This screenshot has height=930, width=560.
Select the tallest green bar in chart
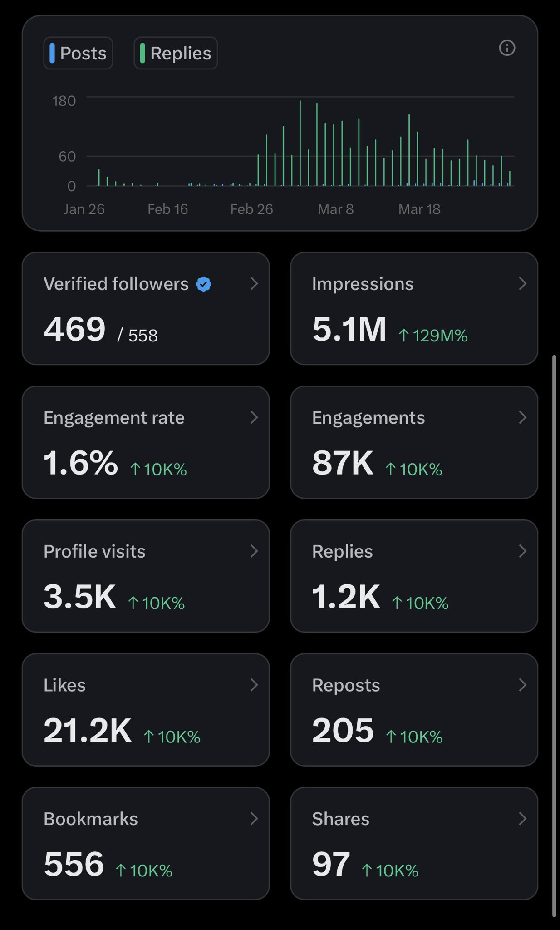300,143
